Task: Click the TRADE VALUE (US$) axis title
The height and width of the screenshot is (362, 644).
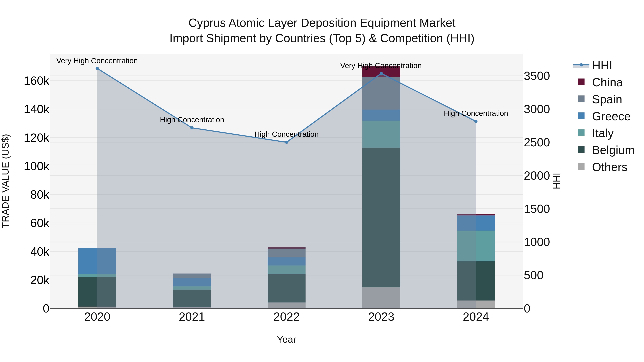Action: 6,181
